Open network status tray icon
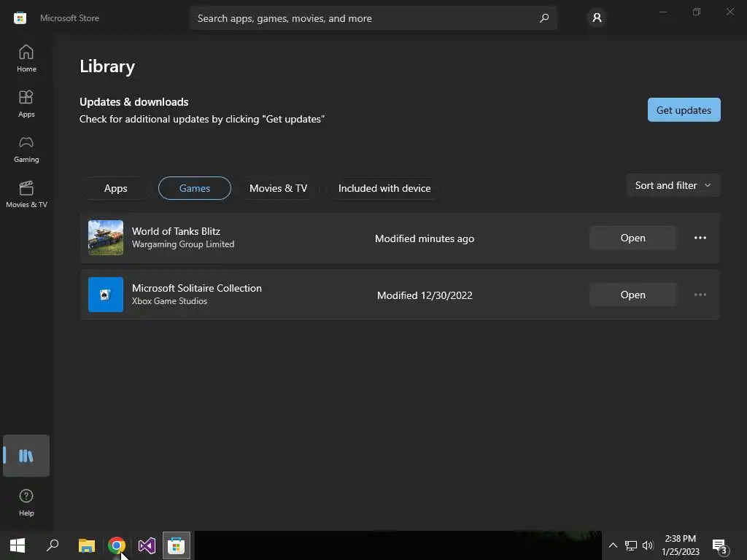The width and height of the screenshot is (747, 560). coord(631,545)
